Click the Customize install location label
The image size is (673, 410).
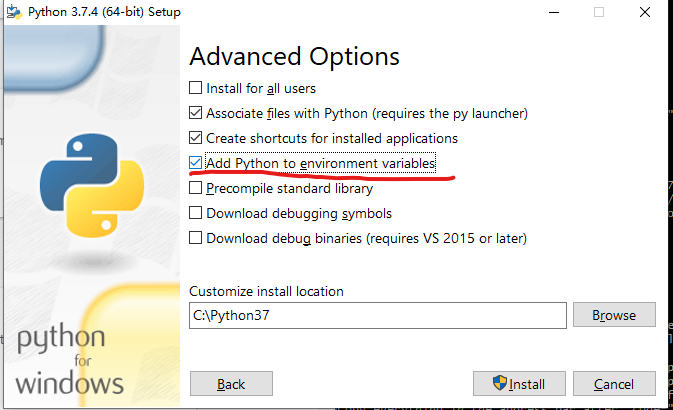[x=266, y=291]
